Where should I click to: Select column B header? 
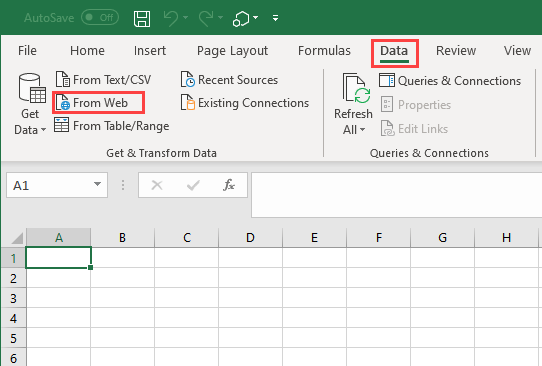(x=122, y=238)
